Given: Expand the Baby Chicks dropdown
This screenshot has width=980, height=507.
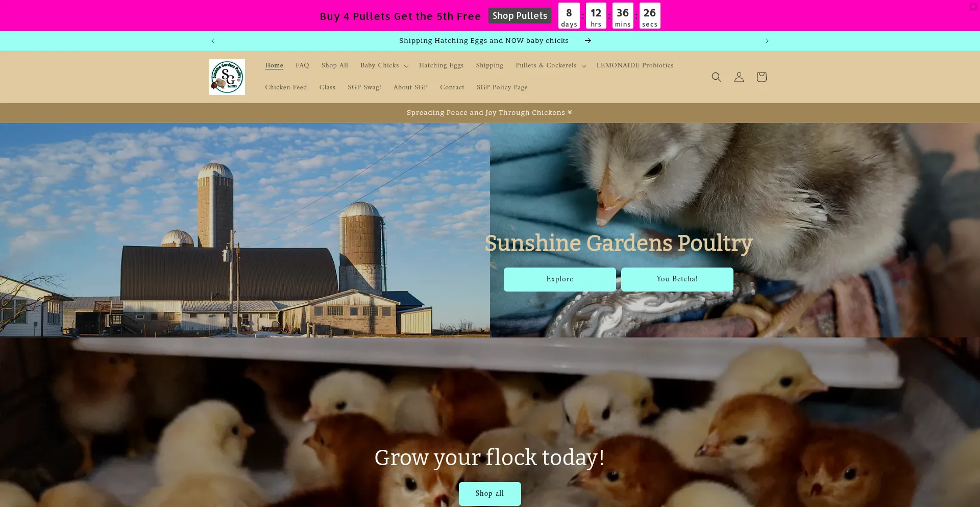Looking at the screenshot, I should tap(384, 65).
